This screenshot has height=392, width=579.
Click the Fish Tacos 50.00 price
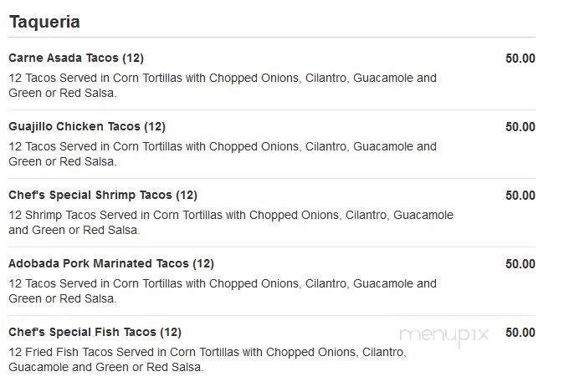coord(520,333)
